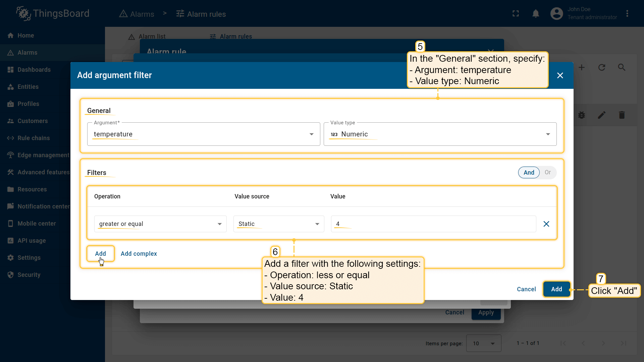Screen dimensions: 644x362
Task: Open Dashboards in the sidebar menu
Action: [34, 70]
